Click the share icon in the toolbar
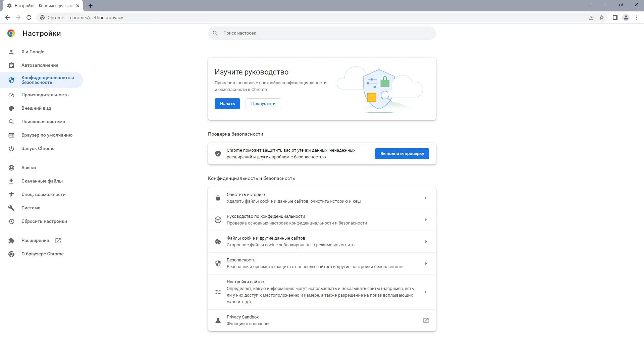This screenshot has height=349, width=644. coord(591,17)
